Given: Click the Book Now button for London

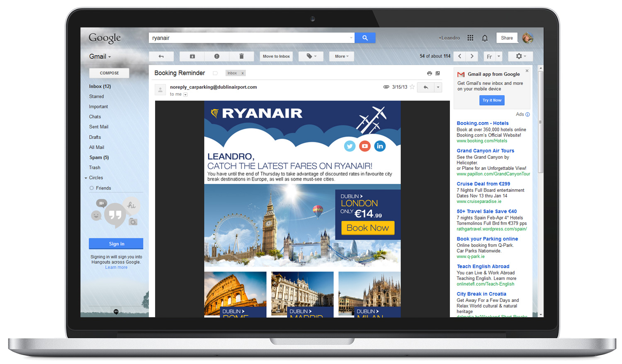Looking at the screenshot, I should pos(368,228).
